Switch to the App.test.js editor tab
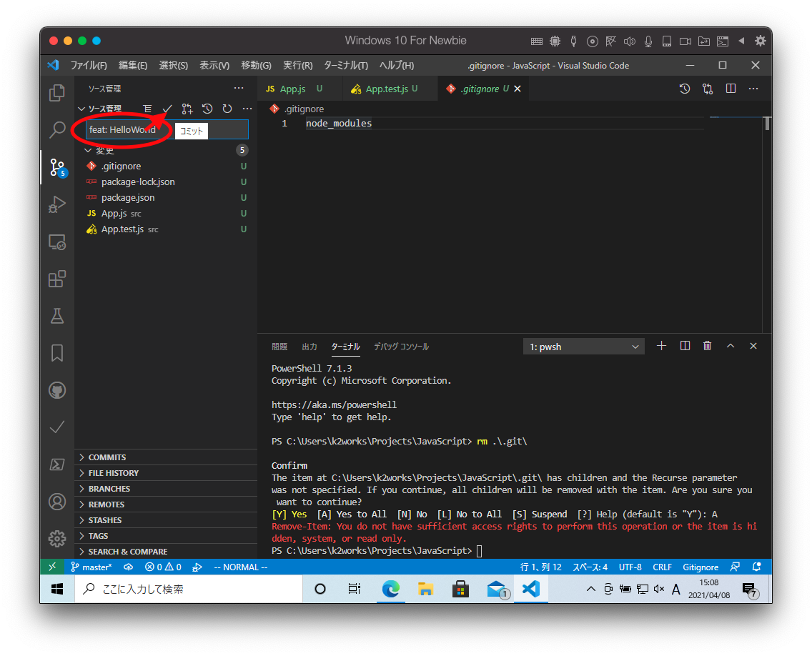The width and height of the screenshot is (812, 656). (x=386, y=89)
